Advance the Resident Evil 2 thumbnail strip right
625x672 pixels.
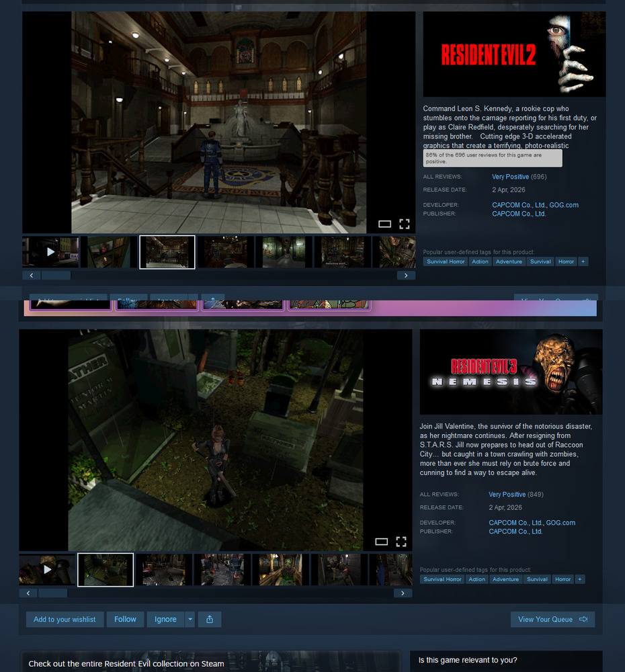click(x=406, y=276)
